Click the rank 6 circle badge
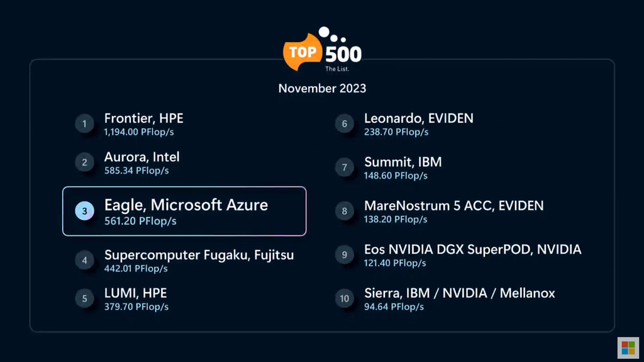The image size is (644, 362). click(x=345, y=123)
